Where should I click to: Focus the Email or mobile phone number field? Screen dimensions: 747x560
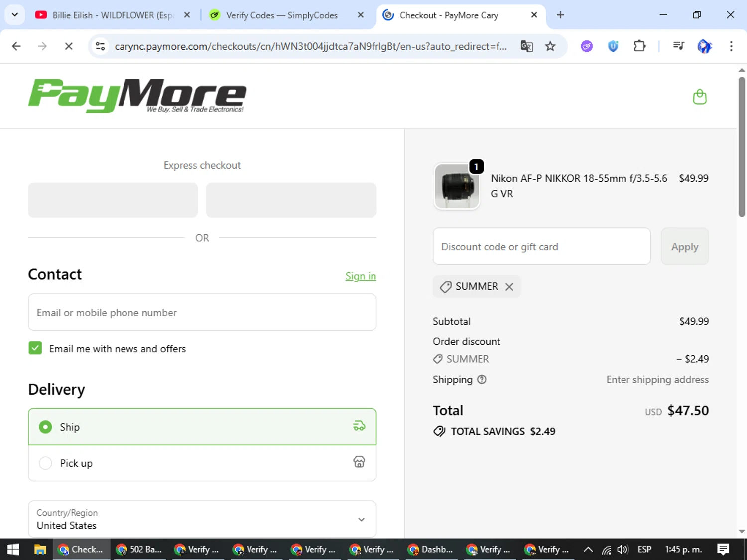click(202, 312)
